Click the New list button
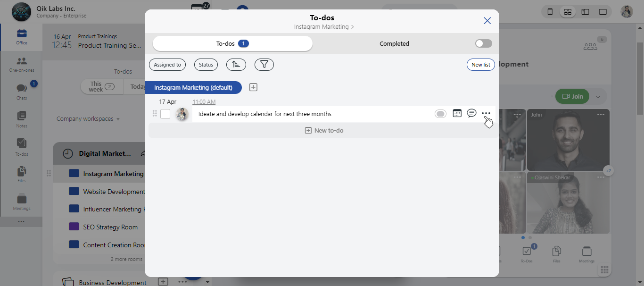Image resolution: width=644 pixels, height=286 pixels. pos(480,65)
